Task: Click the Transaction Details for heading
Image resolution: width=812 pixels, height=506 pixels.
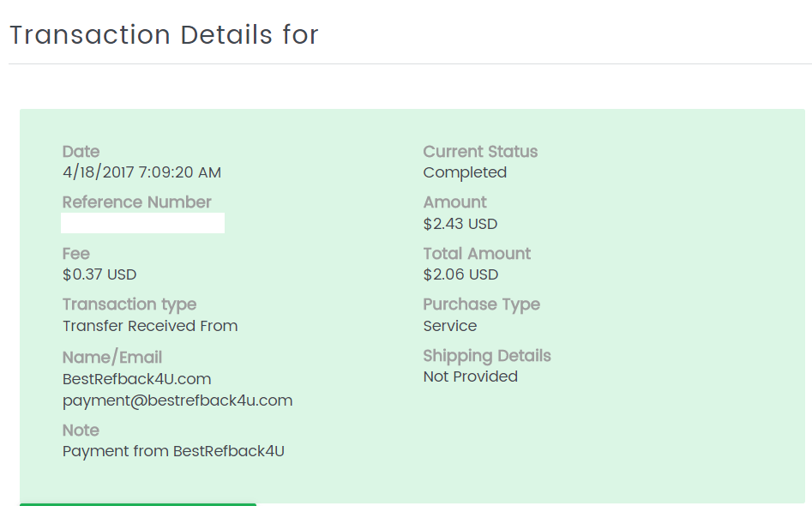Action: point(164,34)
